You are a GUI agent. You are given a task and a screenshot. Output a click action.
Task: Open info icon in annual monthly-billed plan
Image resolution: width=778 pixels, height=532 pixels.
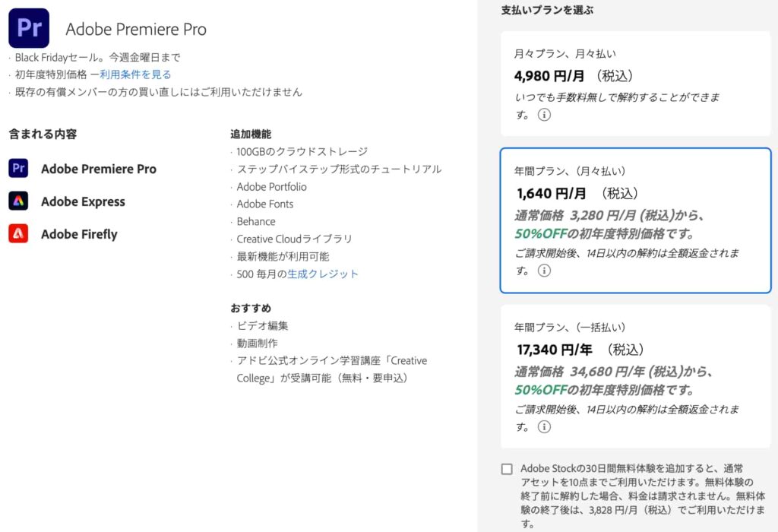click(544, 271)
